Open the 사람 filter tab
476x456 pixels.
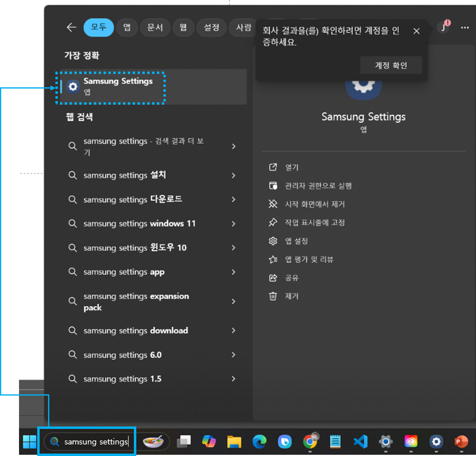(x=243, y=27)
